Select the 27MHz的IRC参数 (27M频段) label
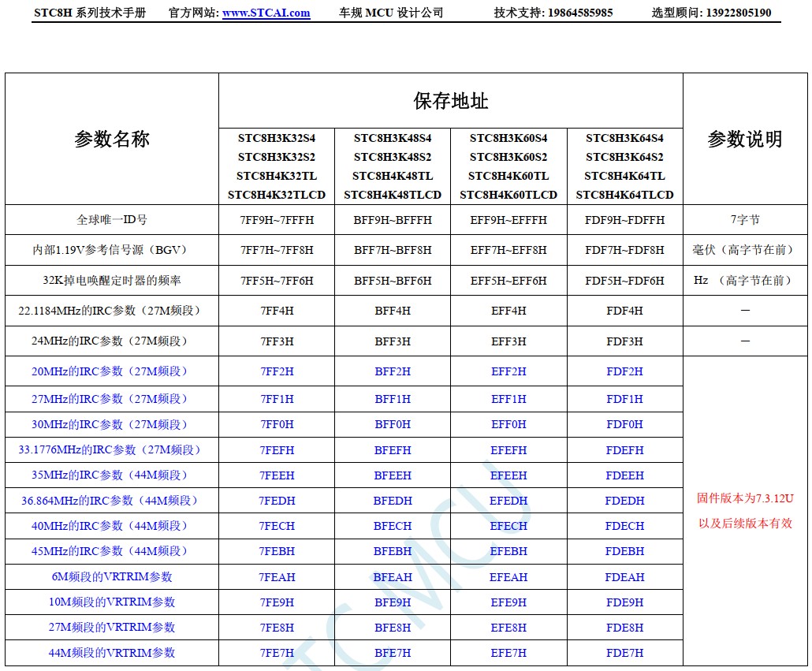Viewport: 812px width, 671px height. point(112,399)
